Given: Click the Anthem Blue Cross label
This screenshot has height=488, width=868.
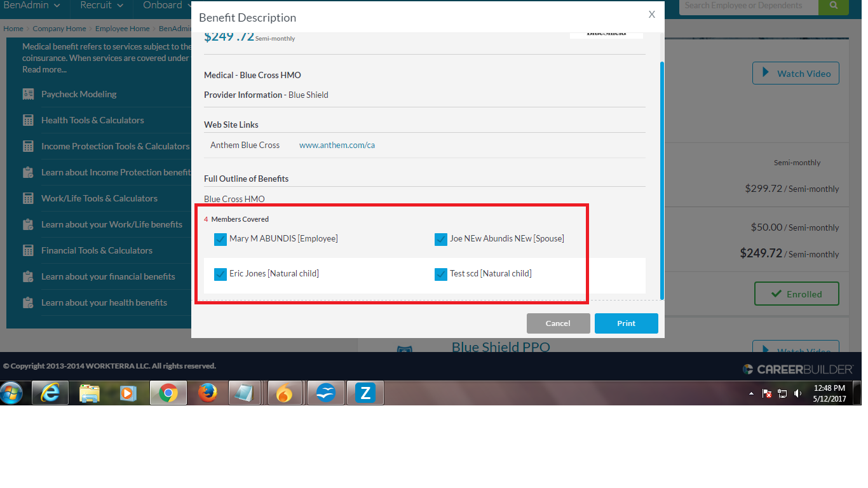Looking at the screenshot, I should pos(245,145).
